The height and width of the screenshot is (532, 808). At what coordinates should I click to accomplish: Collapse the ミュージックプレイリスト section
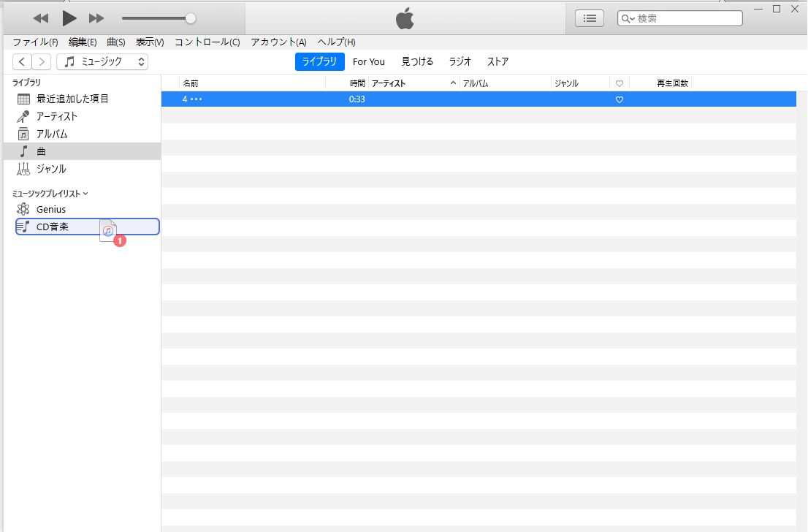(85, 193)
